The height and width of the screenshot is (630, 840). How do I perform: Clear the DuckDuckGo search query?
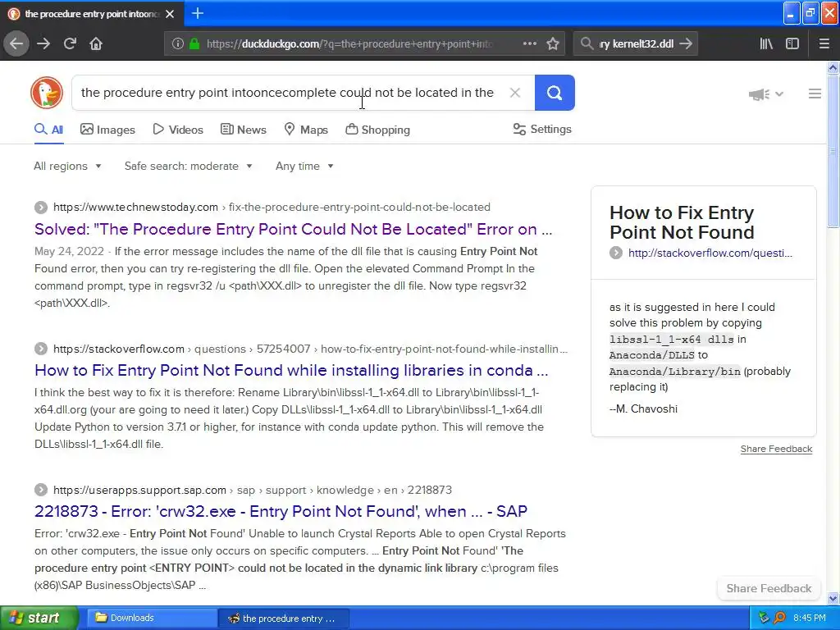point(515,93)
